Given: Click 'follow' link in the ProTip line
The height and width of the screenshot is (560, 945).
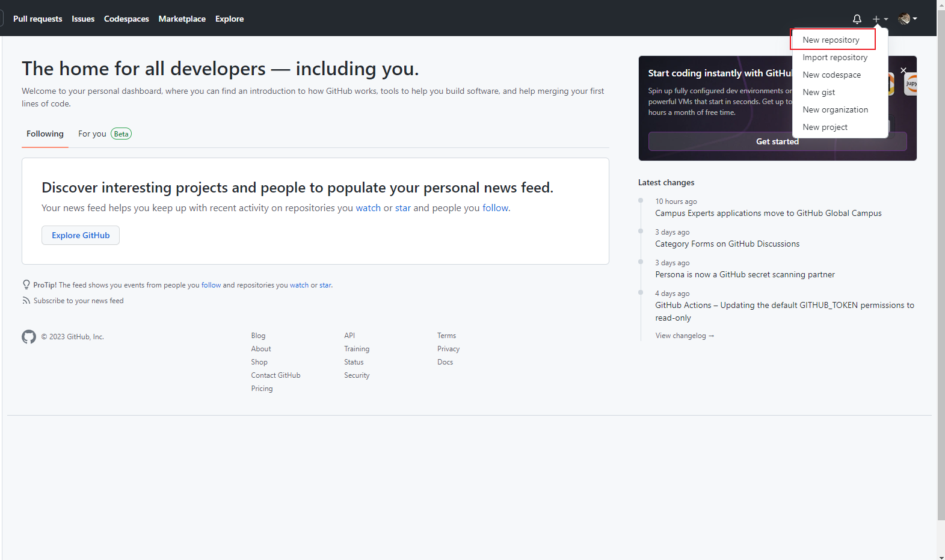Looking at the screenshot, I should [x=211, y=285].
